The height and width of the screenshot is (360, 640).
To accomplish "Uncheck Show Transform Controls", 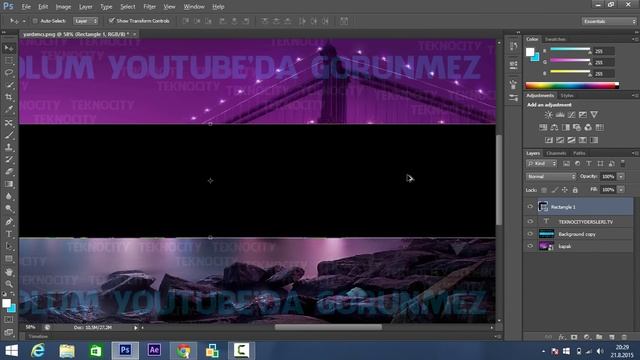I will (x=111, y=21).
